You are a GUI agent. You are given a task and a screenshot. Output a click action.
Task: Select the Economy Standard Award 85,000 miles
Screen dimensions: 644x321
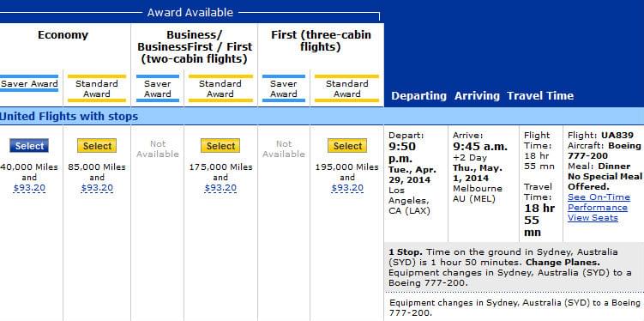(97, 146)
